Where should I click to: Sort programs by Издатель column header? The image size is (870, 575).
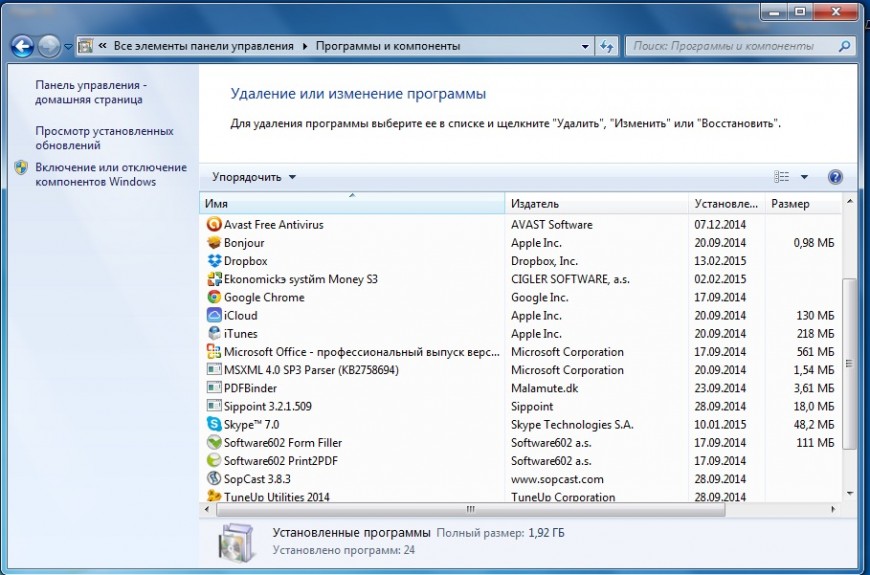[x=596, y=204]
